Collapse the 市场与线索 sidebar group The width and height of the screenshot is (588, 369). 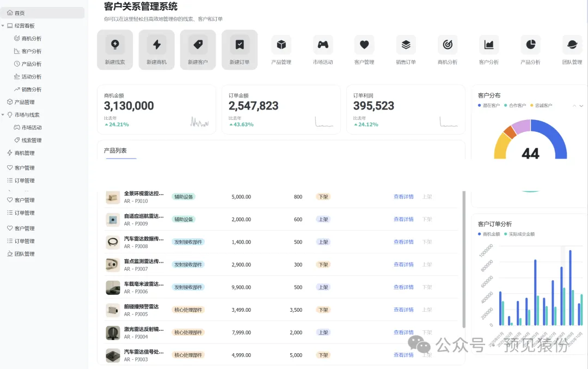[x=3, y=114]
